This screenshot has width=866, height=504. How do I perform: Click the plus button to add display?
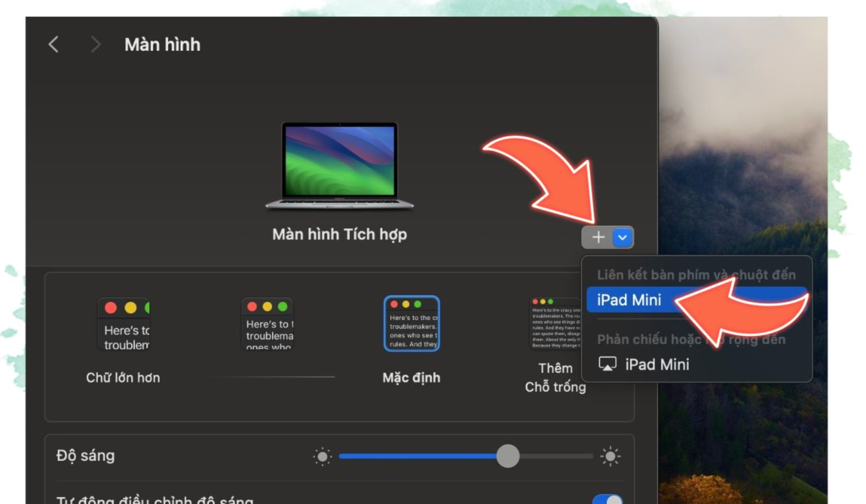pyautogui.click(x=598, y=237)
